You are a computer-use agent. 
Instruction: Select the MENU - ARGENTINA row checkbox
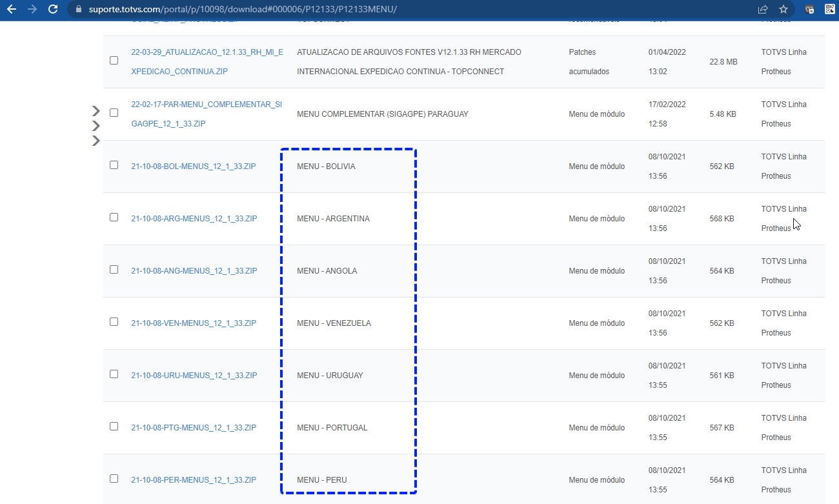click(114, 217)
